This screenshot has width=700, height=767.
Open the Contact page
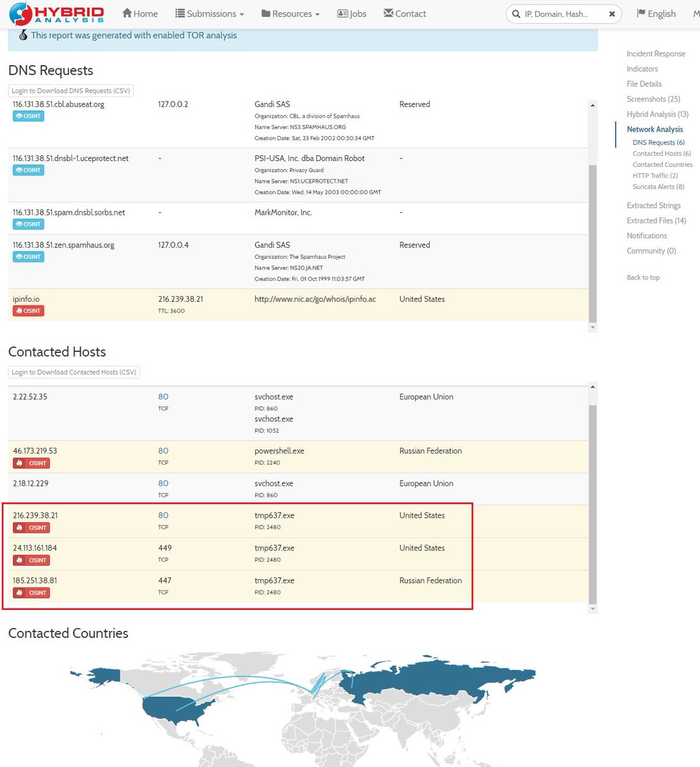click(405, 13)
